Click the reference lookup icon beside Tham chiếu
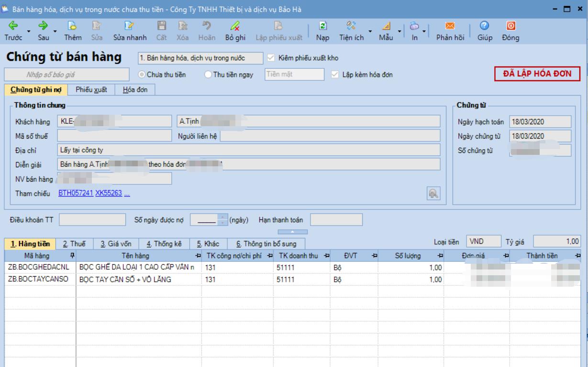Image resolution: width=588 pixels, height=367 pixels. [433, 193]
